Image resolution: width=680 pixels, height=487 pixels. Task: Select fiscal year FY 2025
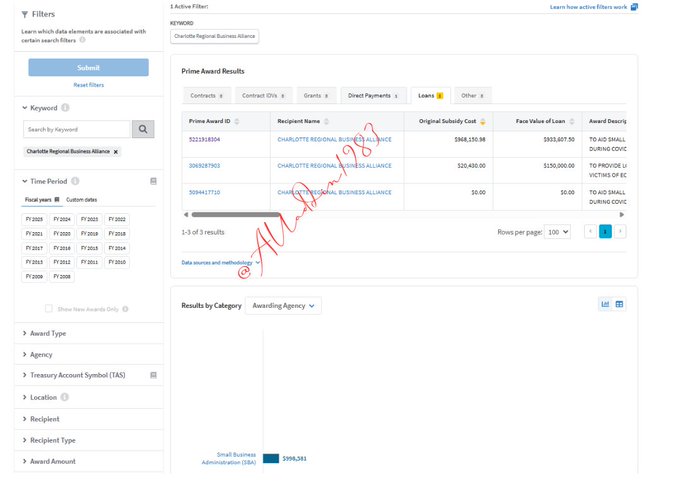point(36,218)
